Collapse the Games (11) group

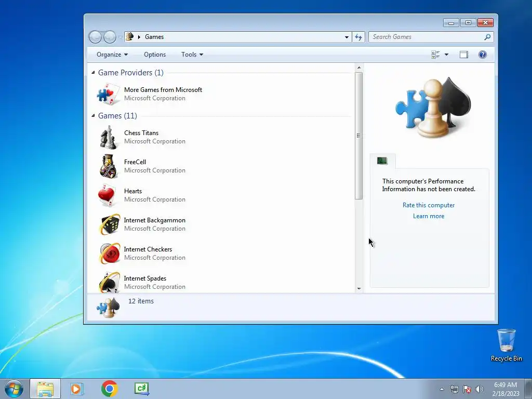point(93,115)
